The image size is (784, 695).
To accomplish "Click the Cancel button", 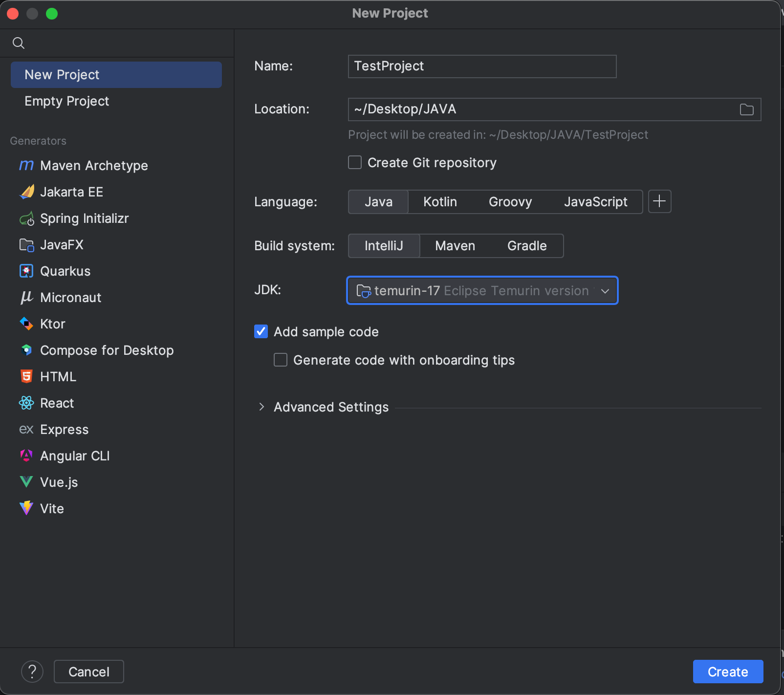I will point(89,672).
